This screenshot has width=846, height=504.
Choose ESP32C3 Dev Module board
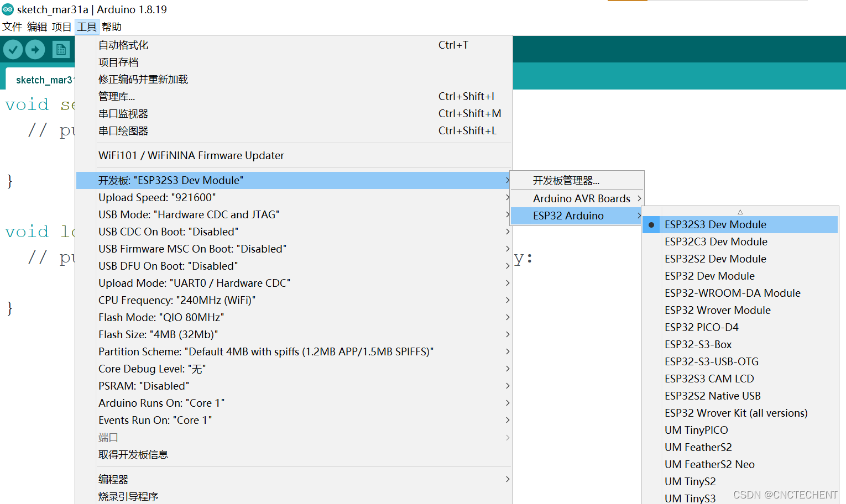point(740,242)
